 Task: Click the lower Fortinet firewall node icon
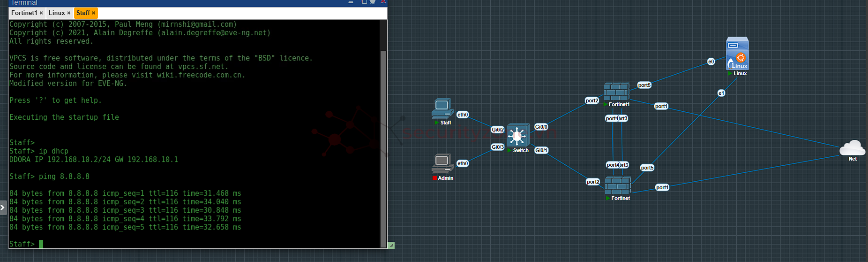618,185
